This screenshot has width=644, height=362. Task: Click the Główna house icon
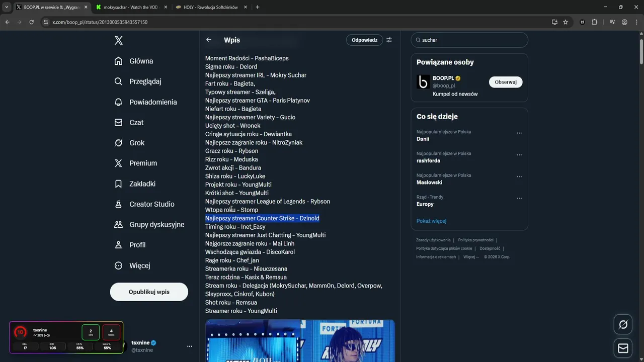(x=119, y=61)
